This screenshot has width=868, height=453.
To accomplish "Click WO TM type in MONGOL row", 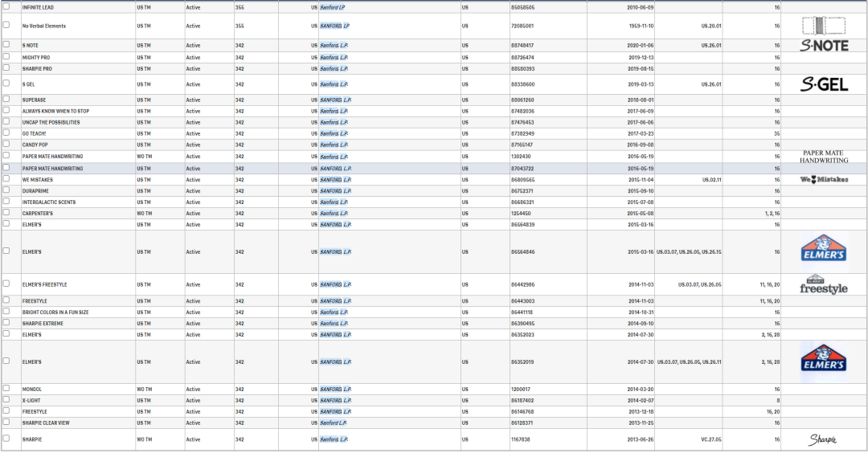I will pos(144,390).
